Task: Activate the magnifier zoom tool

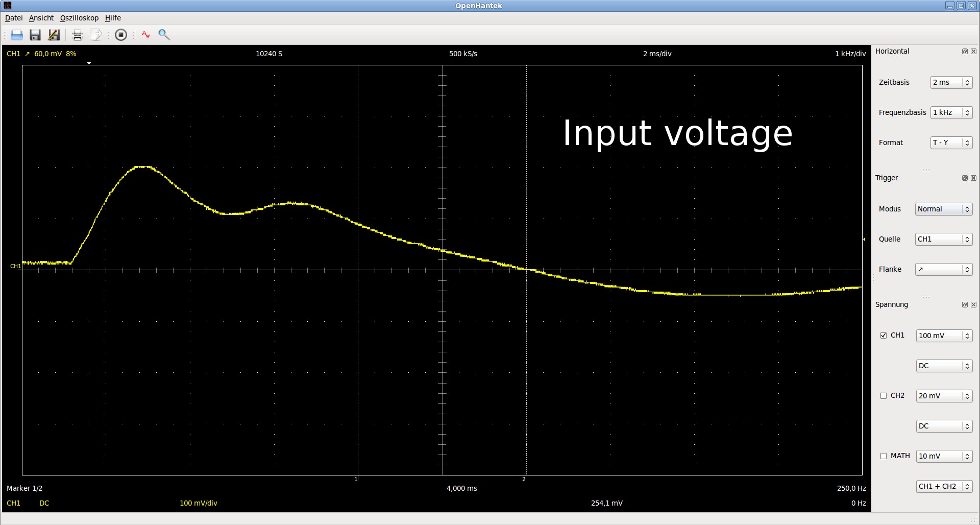Action: tap(164, 35)
